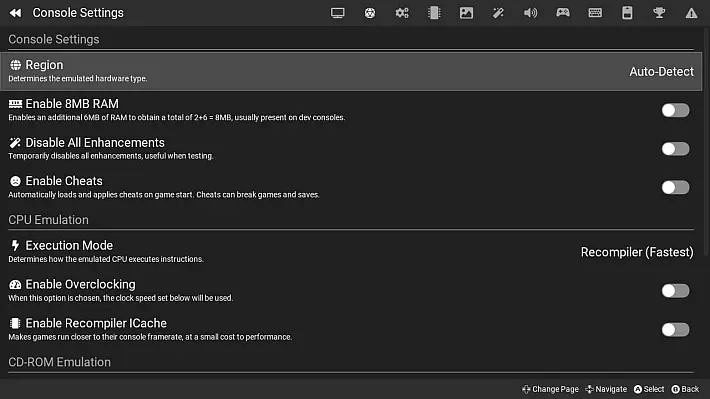Go back using the rewind arrow icon
Viewport: 710px width, 399px height.
pyautogui.click(x=15, y=13)
